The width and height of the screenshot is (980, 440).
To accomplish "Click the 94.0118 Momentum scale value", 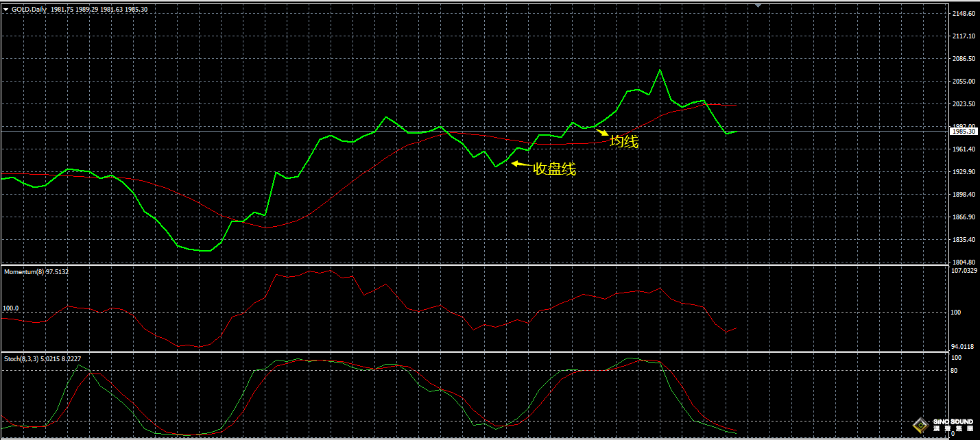I will click(964, 346).
